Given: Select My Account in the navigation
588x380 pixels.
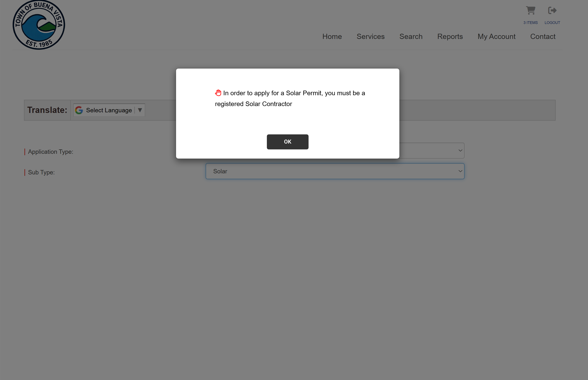Looking at the screenshot, I should (497, 36).
